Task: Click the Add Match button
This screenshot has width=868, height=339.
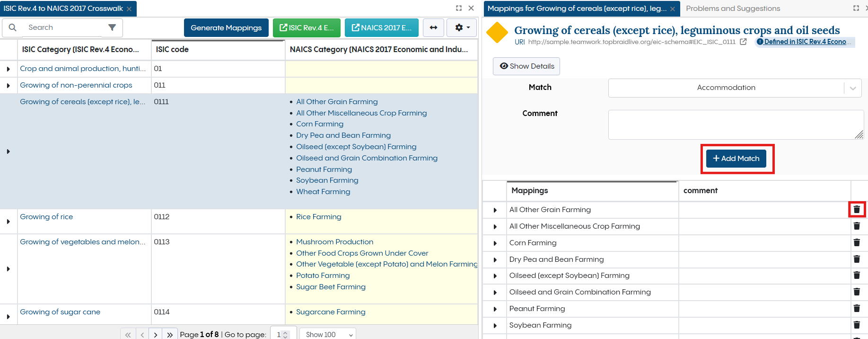Action: tap(736, 159)
